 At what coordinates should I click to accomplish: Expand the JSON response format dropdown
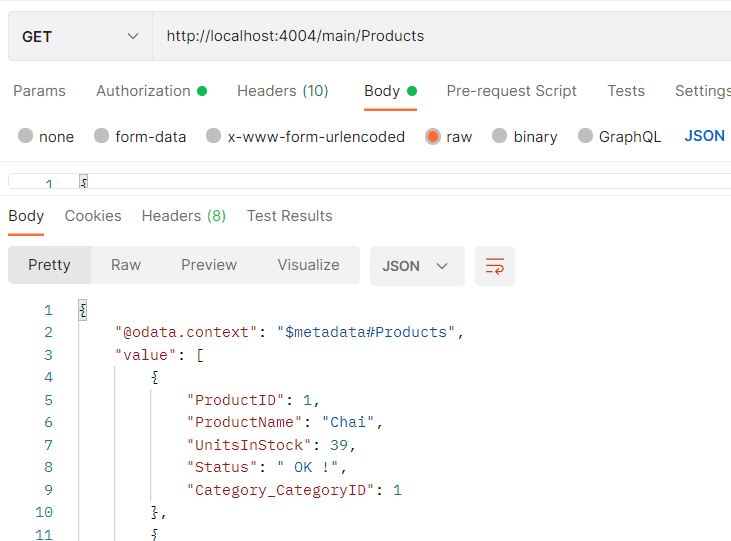[416, 266]
